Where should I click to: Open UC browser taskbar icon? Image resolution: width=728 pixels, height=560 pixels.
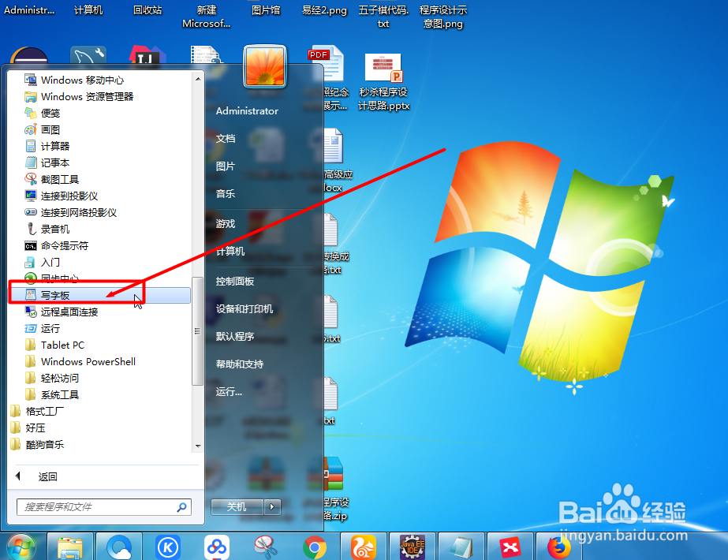coord(364,548)
